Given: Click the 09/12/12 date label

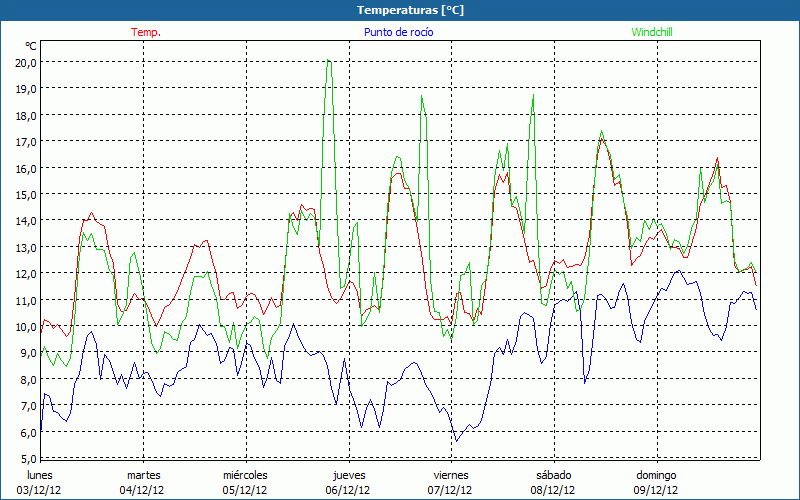Looking at the screenshot, I should [656, 490].
